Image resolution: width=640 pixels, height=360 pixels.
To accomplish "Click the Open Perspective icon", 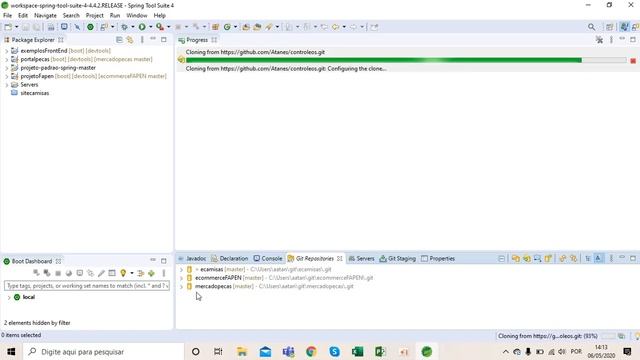I will click(x=609, y=27).
